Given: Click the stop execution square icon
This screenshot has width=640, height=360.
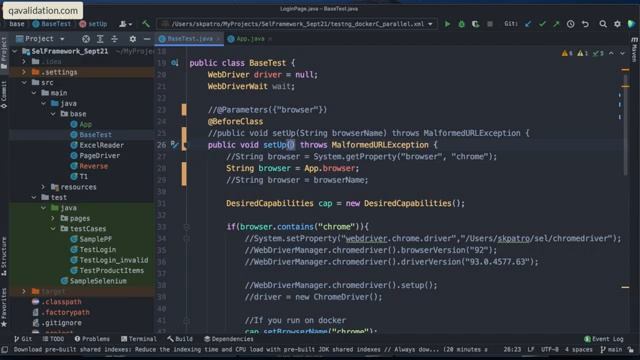Looking at the screenshot, I should click(x=489, y=24).
